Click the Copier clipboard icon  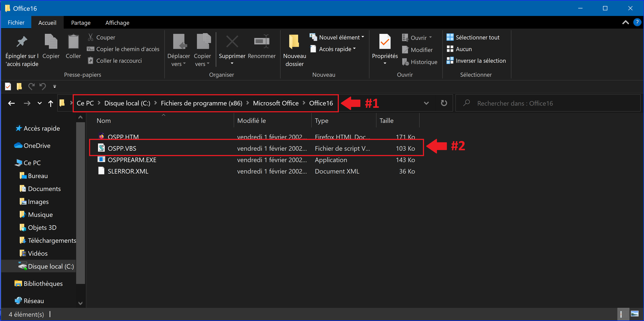coord(51,41)
